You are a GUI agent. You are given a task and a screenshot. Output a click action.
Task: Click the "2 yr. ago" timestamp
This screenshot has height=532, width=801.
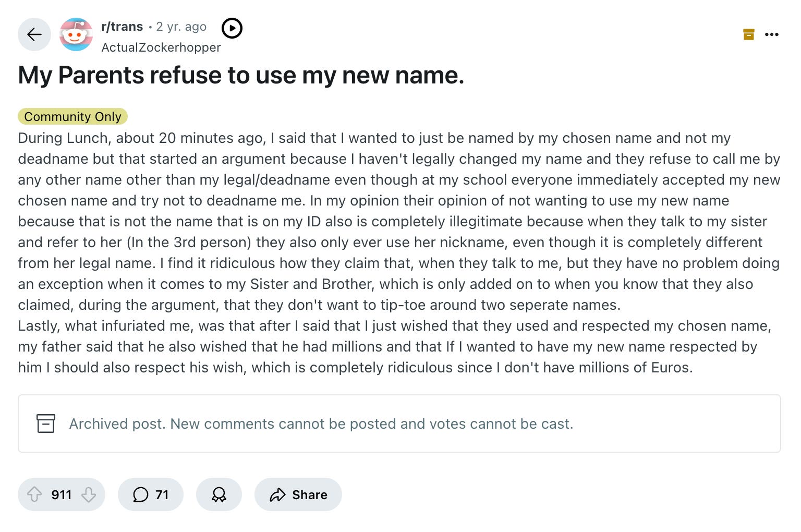tap(181, 27)
